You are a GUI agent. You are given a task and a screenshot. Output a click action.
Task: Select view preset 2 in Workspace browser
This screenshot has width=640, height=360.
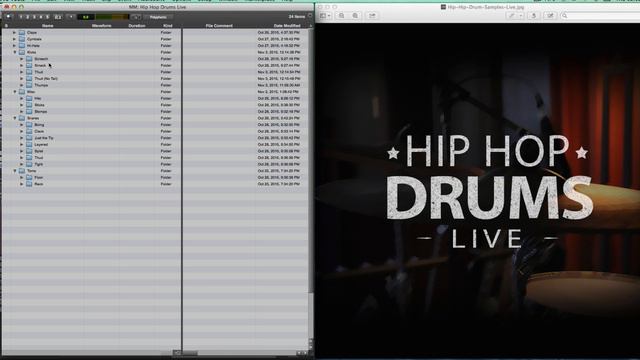[27, 17]
